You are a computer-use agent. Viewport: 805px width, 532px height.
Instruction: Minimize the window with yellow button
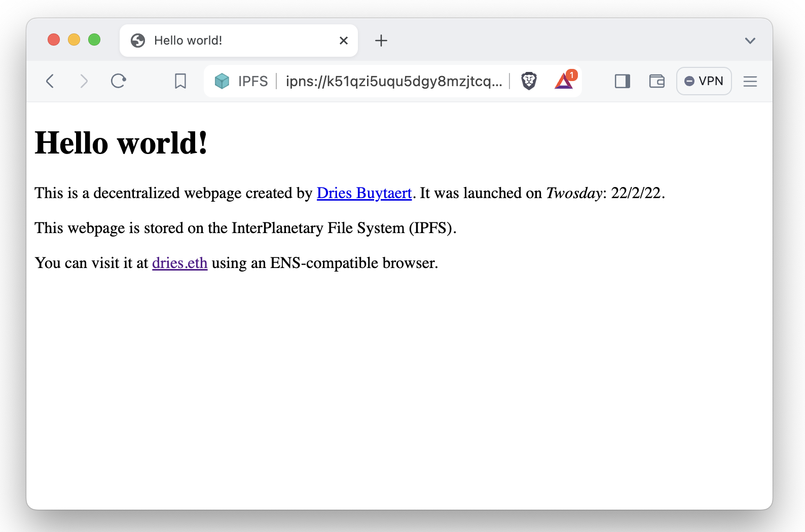click(74, 40)
